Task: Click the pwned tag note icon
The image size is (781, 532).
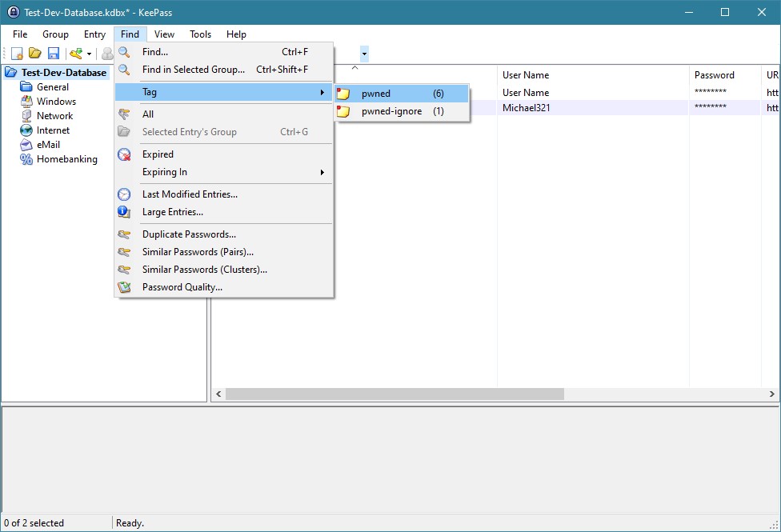Action: click(343, 94)
